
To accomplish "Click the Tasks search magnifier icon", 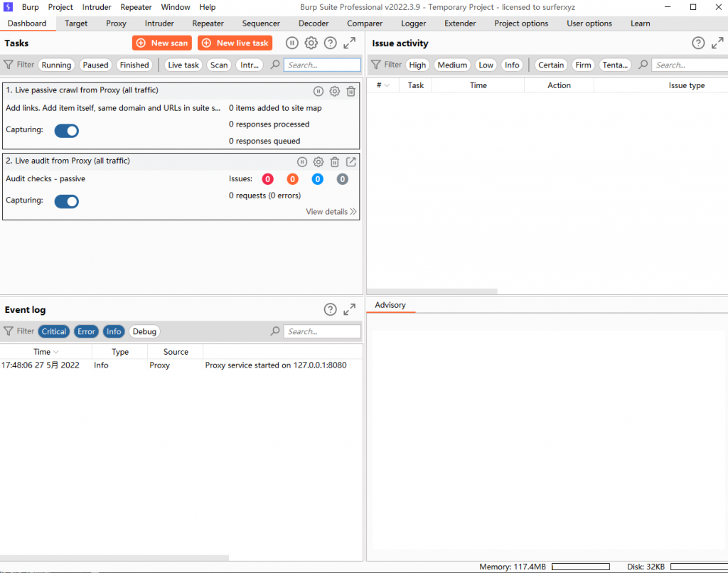I will (275, 65).
